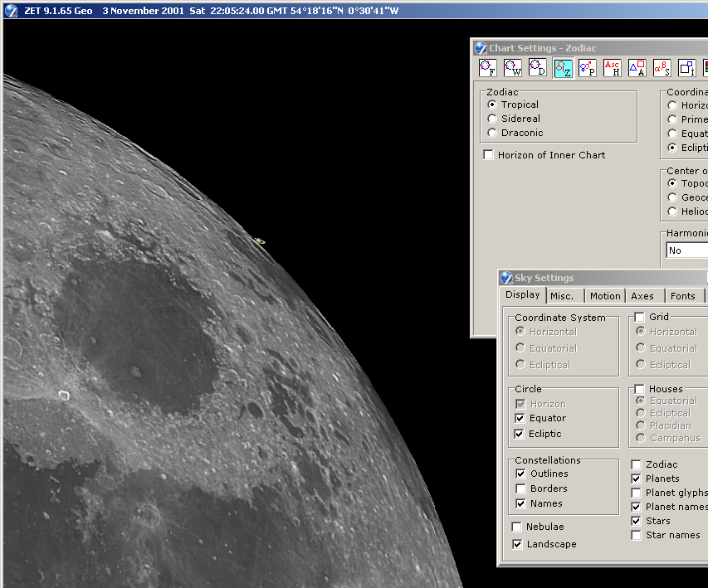Viewport: 708px width, 588px height.
Task: Click the time '22:05:24.00 GMT' in the title bar
Action: click(x=248, y=11)
